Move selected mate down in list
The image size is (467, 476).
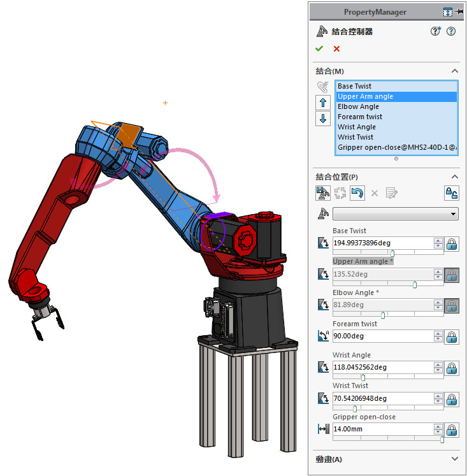pos(323,119)
